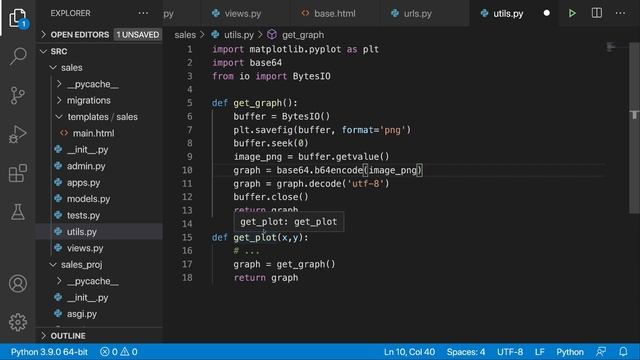The image size is (640, 360).
Task: Open the Accounts menu icon
Action: [x=18, y=284]
